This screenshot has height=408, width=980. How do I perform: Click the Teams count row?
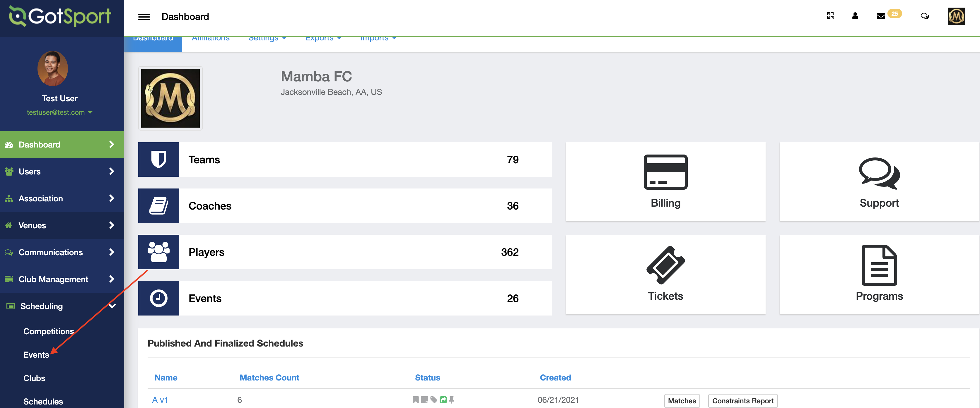345,159
